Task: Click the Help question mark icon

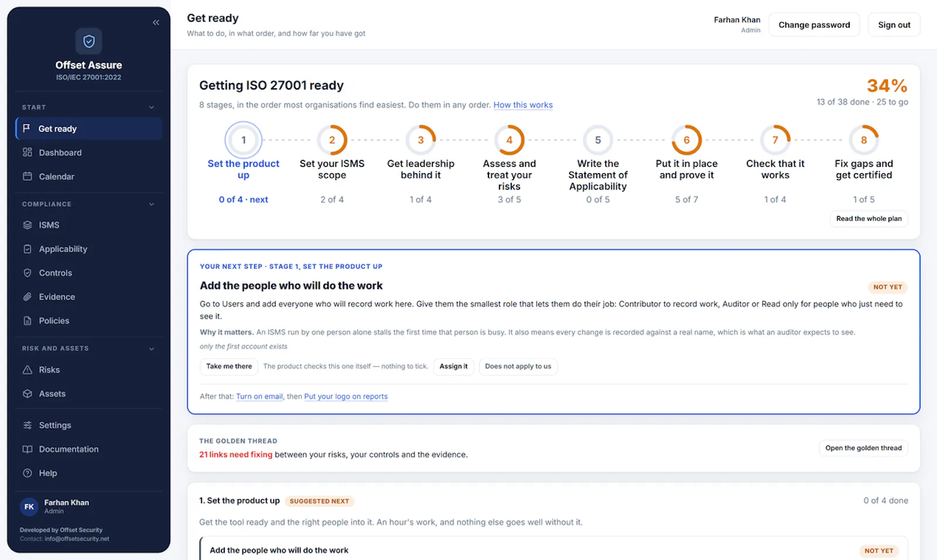Action: pos(27,473)
